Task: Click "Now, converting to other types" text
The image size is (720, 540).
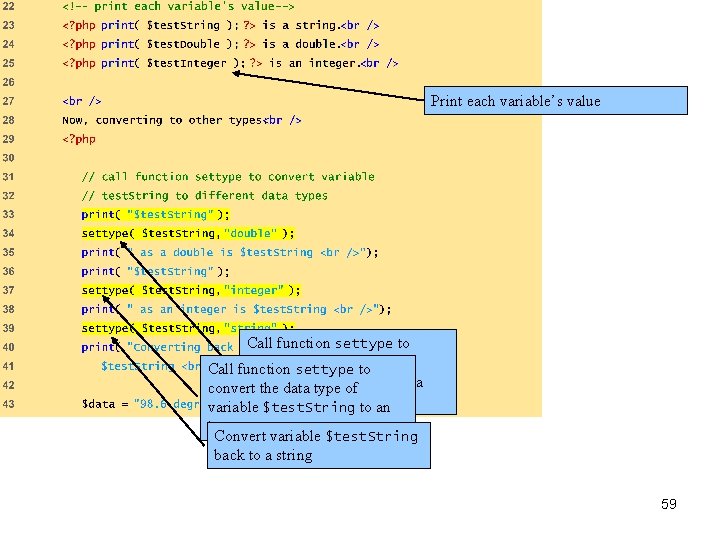Action: coord(163,120)
